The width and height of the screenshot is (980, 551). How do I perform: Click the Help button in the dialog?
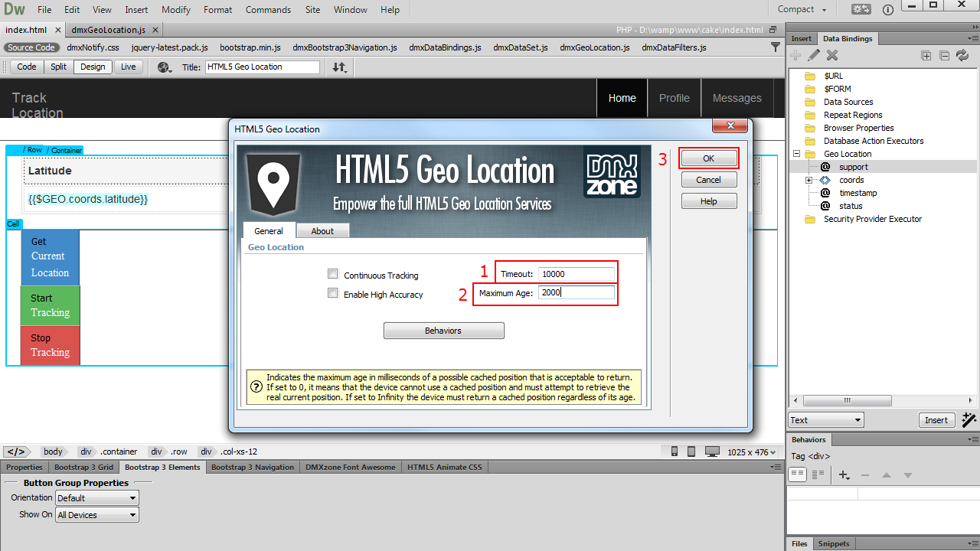coord(708,201)
